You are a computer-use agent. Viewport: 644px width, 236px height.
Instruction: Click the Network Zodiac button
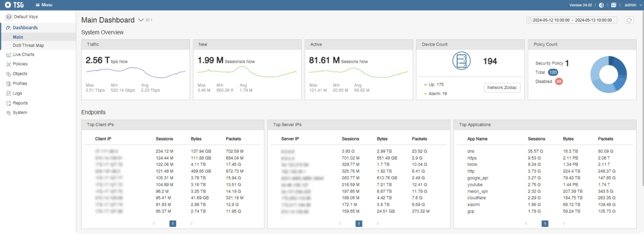[x=502, y=87]
